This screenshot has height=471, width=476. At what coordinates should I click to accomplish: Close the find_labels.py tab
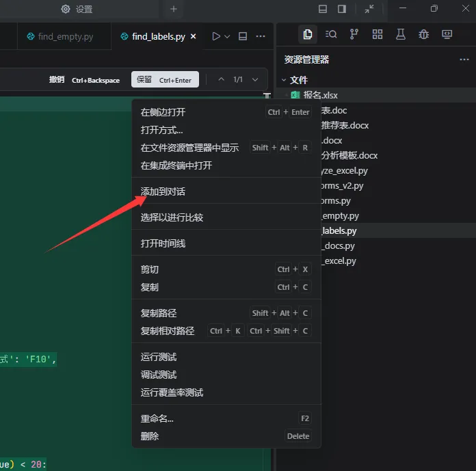[193, 36]
